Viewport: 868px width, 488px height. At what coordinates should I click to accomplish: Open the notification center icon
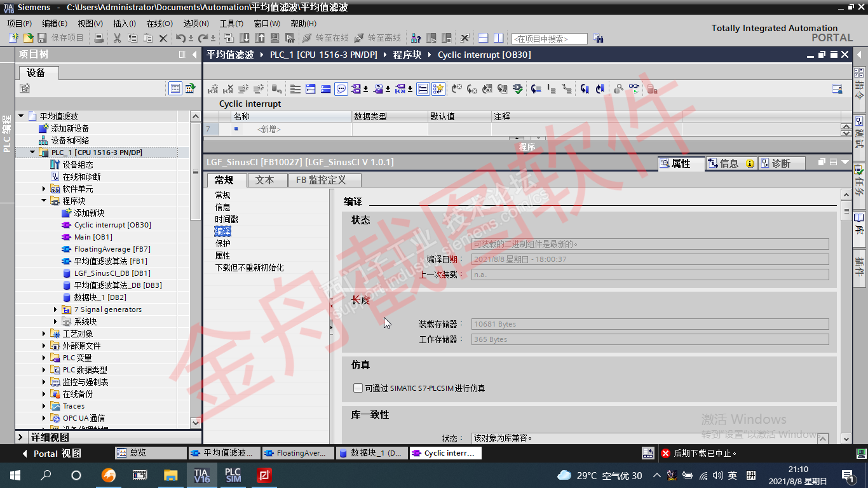pos(848,475)
